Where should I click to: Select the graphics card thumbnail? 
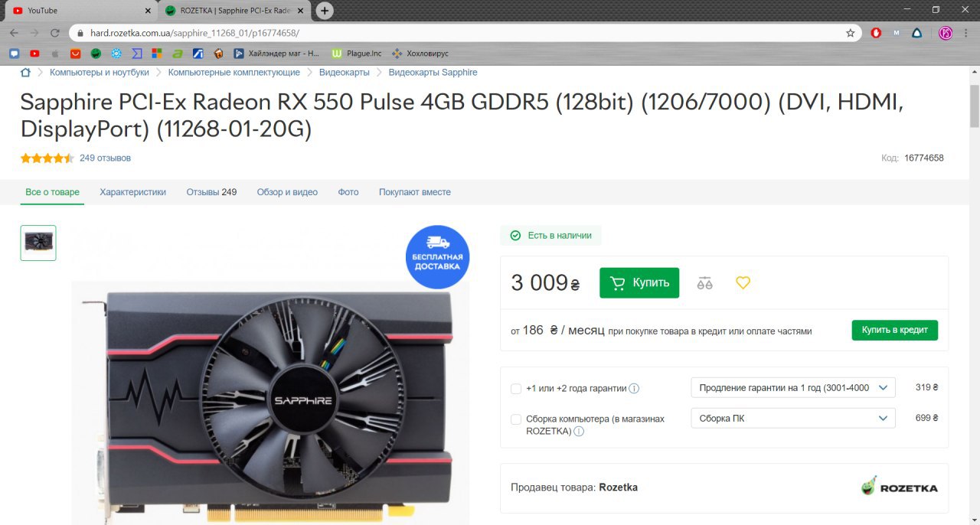click(38, 243)
